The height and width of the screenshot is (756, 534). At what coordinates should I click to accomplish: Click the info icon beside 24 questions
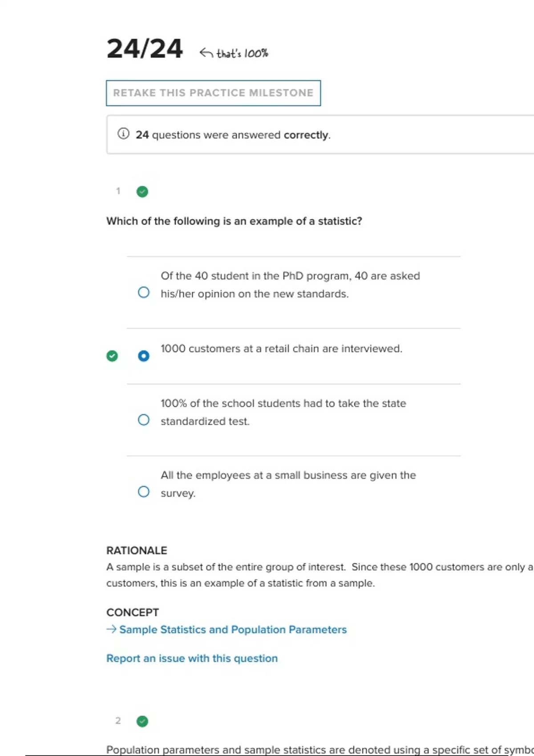point(123,134)
